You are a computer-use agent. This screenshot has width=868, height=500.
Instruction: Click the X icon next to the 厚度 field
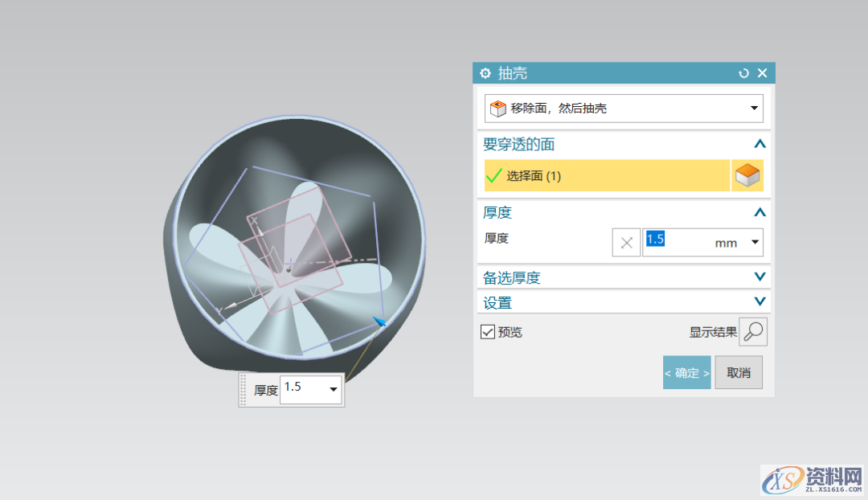point(626,242)
